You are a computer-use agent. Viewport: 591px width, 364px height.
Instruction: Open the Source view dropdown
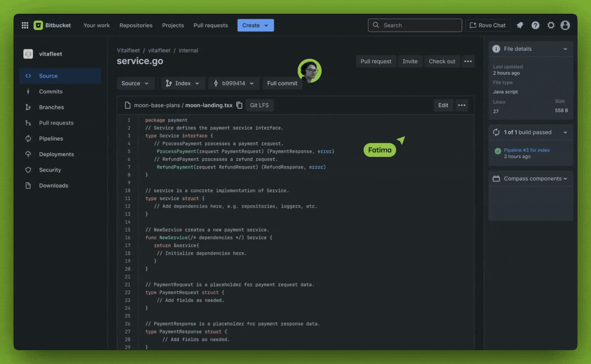click(135, 83)
